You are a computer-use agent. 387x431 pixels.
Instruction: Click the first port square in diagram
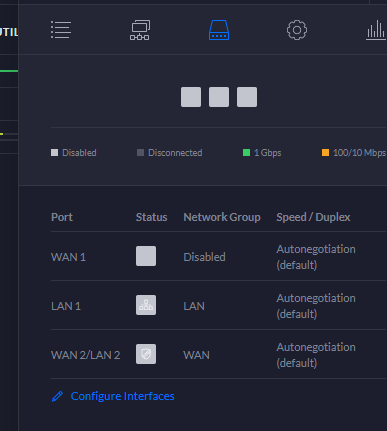191,97
